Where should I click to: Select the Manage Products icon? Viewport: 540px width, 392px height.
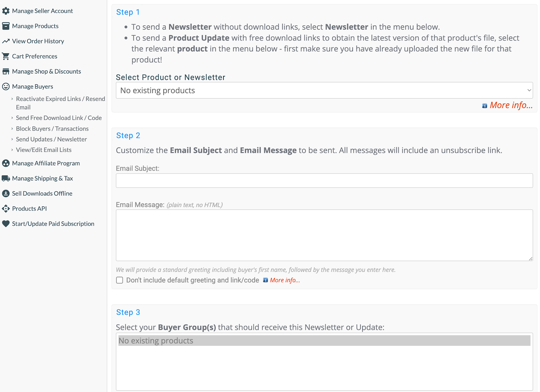click(6, 26)
